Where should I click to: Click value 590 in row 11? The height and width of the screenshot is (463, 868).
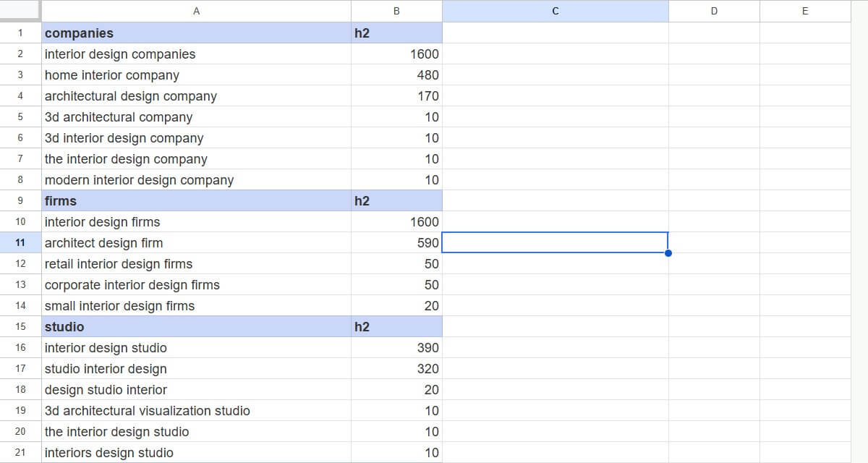396,242
